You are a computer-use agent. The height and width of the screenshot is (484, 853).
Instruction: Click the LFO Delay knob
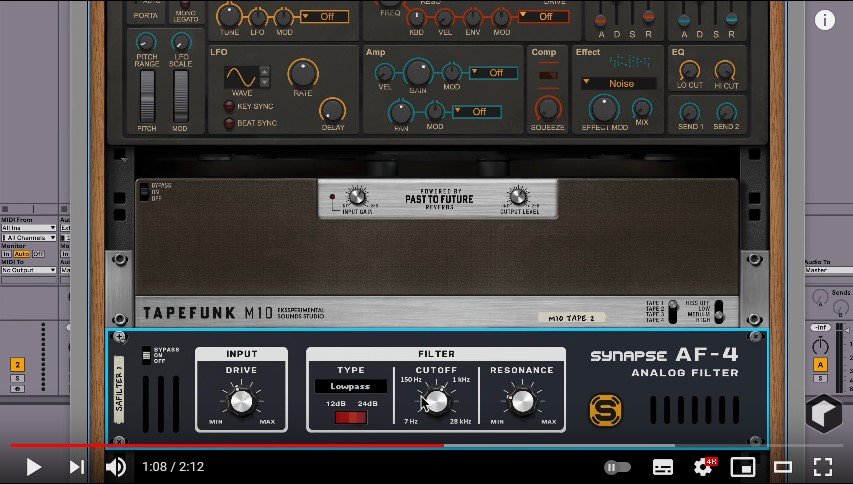pyautogui.click(x=332, y=110)
